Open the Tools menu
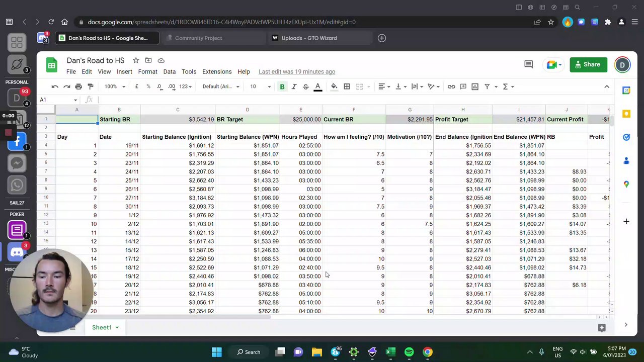Image resolution: width=644 pixels, height=362 pixels. 189,72
